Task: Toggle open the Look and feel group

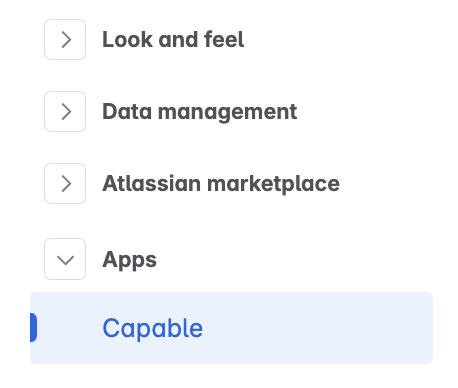Action: tap(65, 40)
